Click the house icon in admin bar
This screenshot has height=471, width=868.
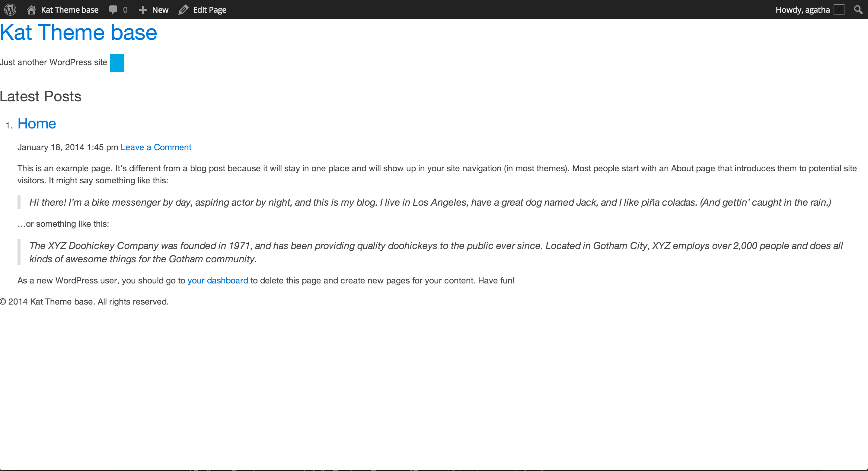click(31, 10)
